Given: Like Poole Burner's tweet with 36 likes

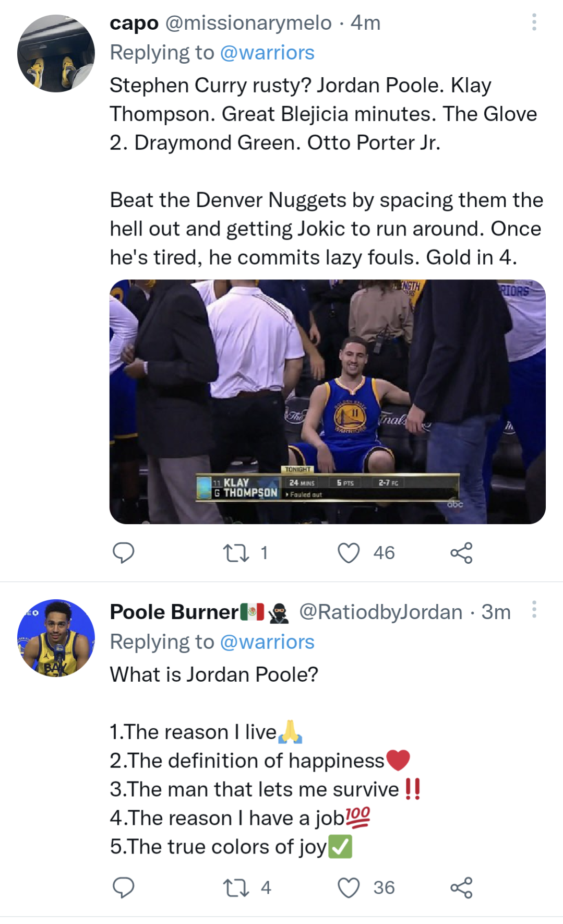Looking at the screenshot, I should click(x=349, y=887).
